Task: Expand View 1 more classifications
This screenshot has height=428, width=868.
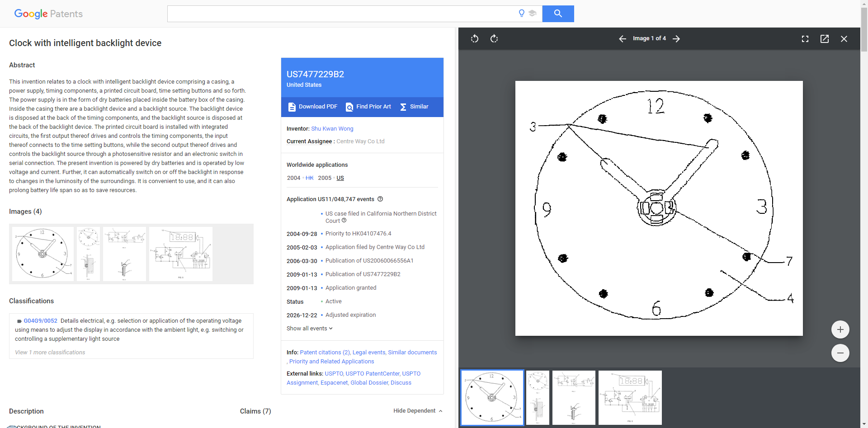Action: (50, 353)
